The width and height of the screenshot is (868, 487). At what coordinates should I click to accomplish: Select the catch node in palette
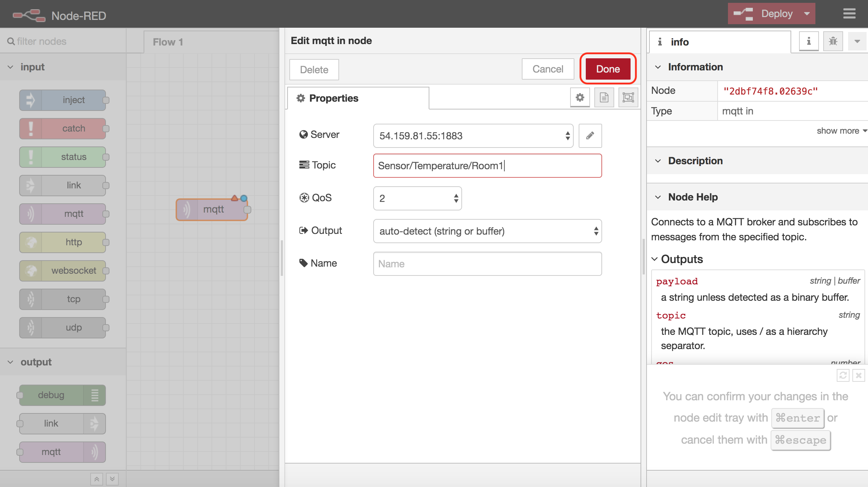pyautogui.click(x=63, y=128)
